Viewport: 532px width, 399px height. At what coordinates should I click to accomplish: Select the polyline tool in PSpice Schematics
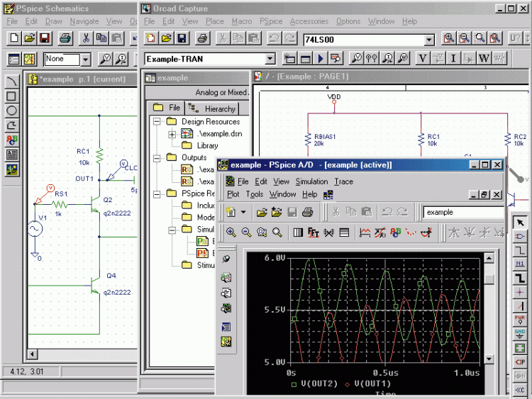pos(11,125)
